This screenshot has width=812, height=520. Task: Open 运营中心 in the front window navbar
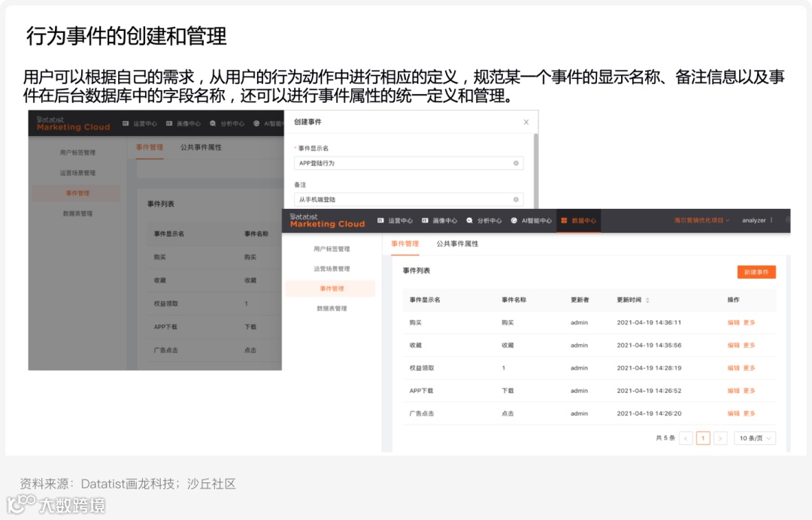[x=400, y=221]
